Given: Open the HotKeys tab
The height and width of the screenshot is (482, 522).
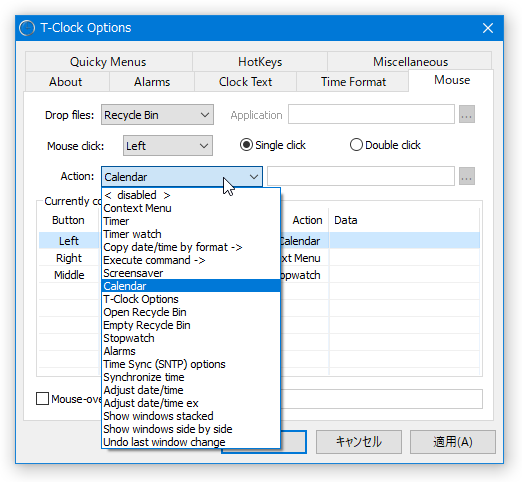Looking at the screenshot, I should tap(260, 62).
